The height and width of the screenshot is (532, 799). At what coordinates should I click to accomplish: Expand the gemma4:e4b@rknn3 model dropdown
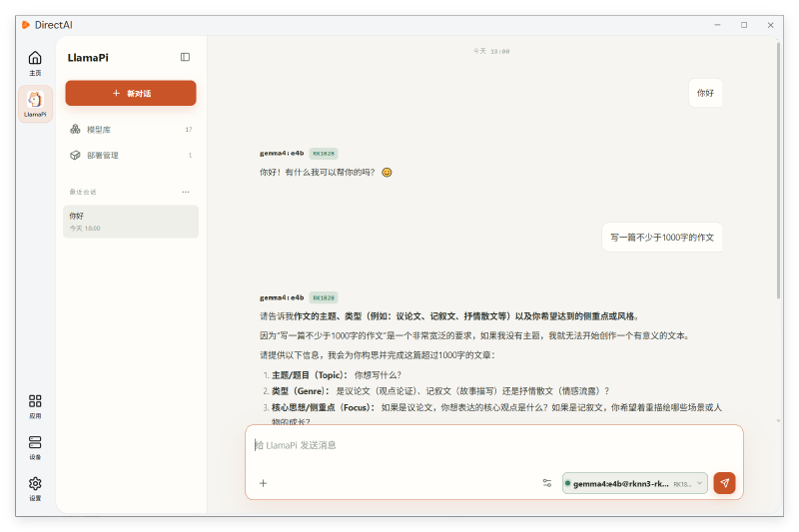[635, 483]
